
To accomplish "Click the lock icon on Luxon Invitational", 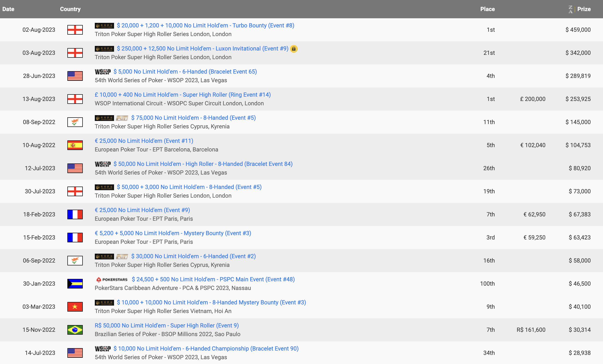I will pyautogui.click(x=294, y=49).
